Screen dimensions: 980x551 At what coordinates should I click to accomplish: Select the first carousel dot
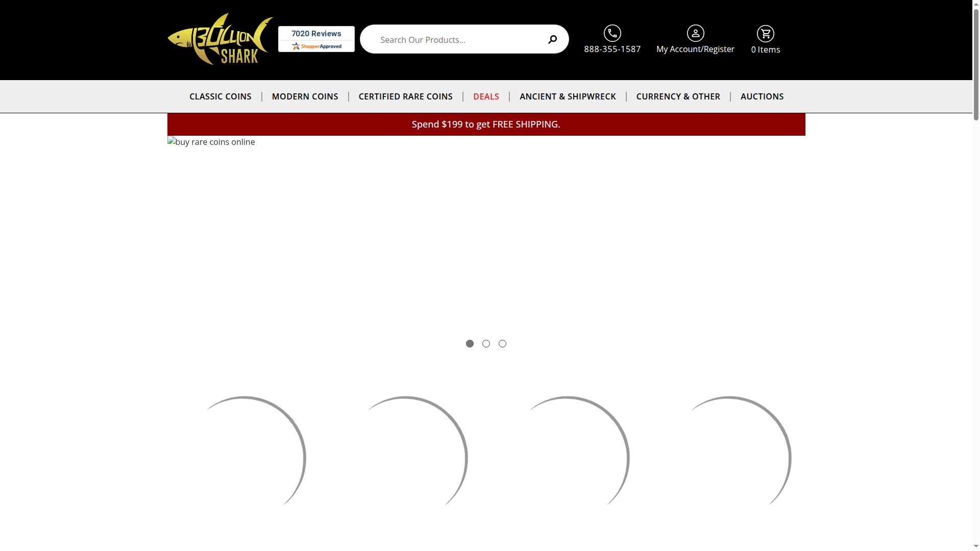(x=470, y=343)
